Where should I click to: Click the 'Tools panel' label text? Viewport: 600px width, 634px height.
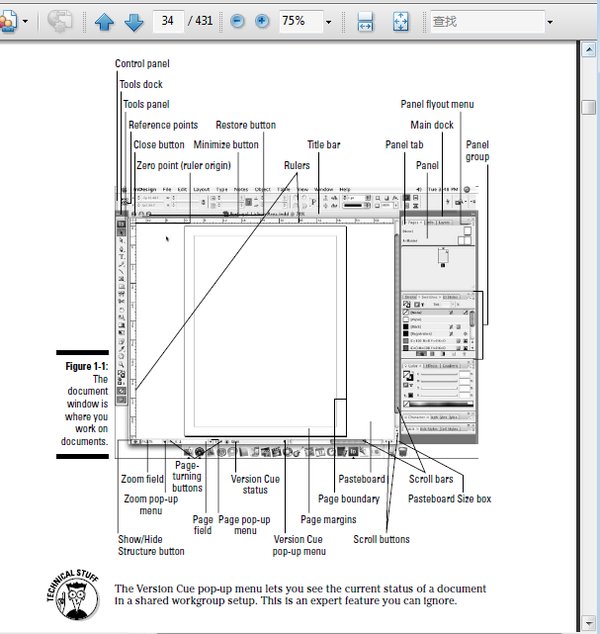click(146, 105)
